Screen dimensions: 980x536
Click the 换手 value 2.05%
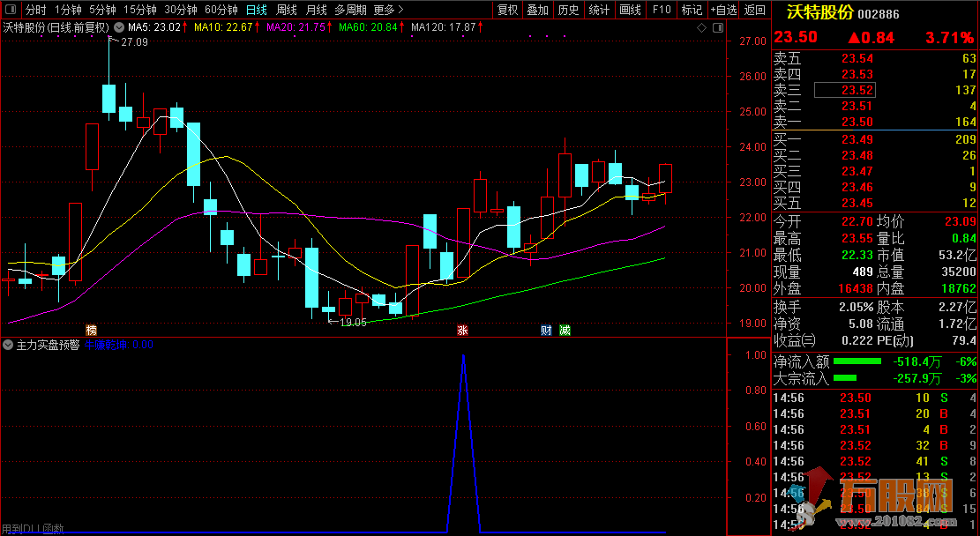coord(857,308)
